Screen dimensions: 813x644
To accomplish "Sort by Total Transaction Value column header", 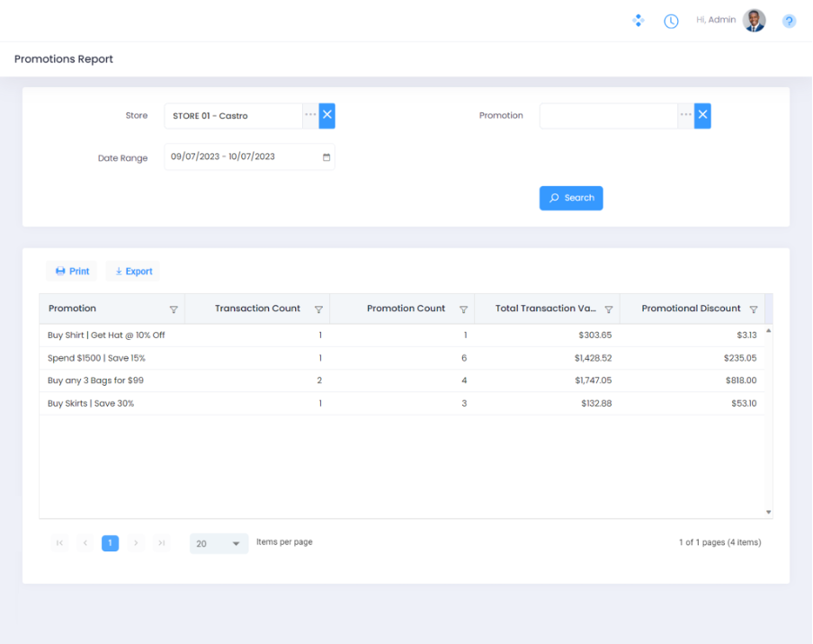I will pos(545,309).
